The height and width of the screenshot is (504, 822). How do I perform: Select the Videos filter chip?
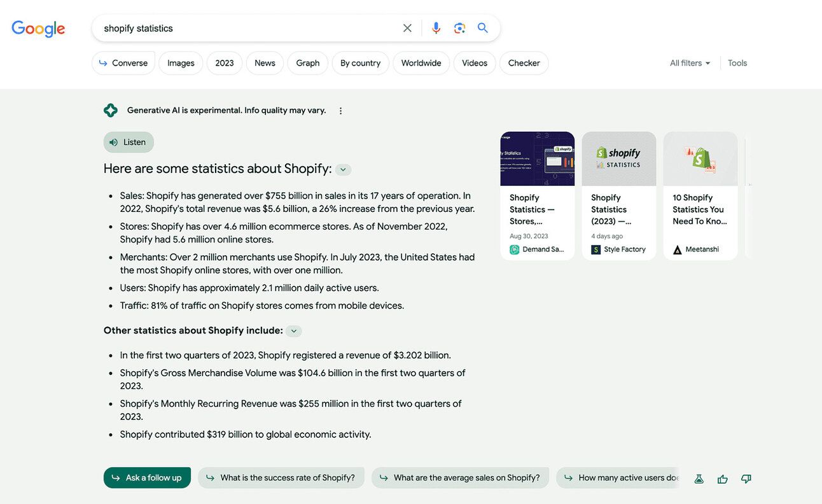(475, 63)
